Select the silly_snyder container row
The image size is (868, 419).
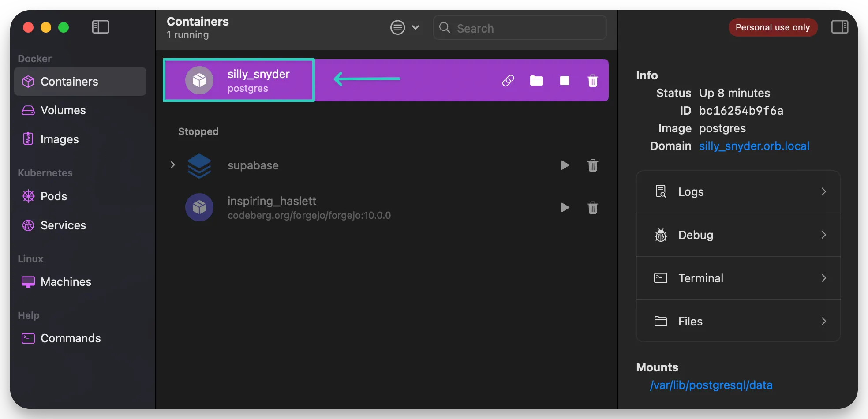pyautogui.click(x=385, y=80)
